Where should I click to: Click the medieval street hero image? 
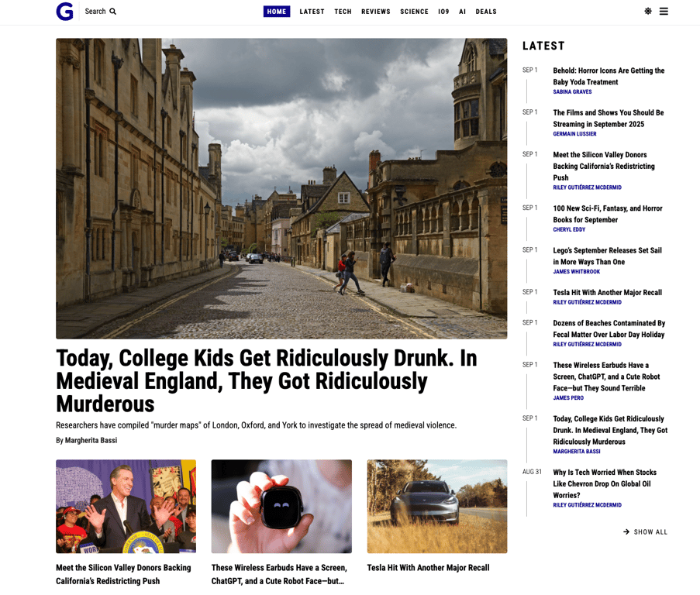pos(281,188)
